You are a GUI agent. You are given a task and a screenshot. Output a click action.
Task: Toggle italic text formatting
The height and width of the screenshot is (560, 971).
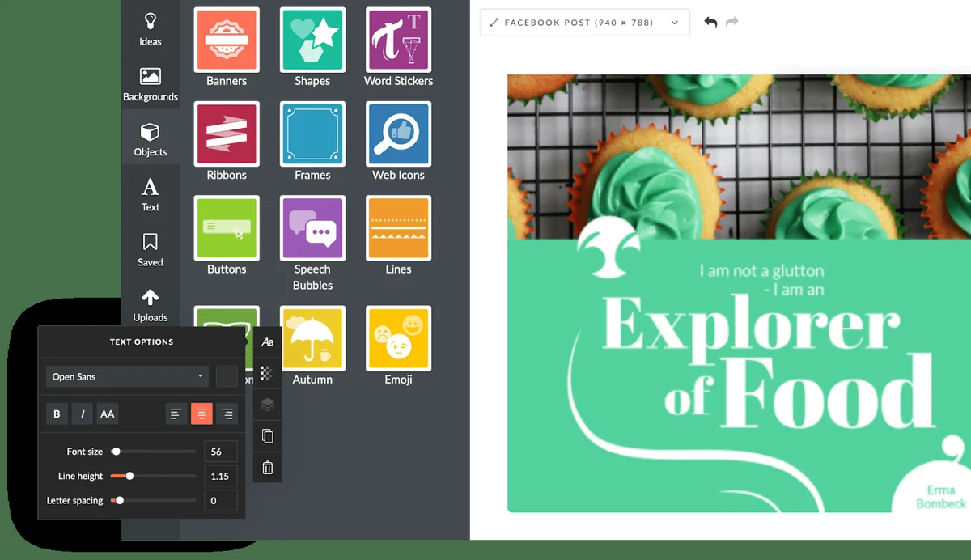click(x=82, y=414)
